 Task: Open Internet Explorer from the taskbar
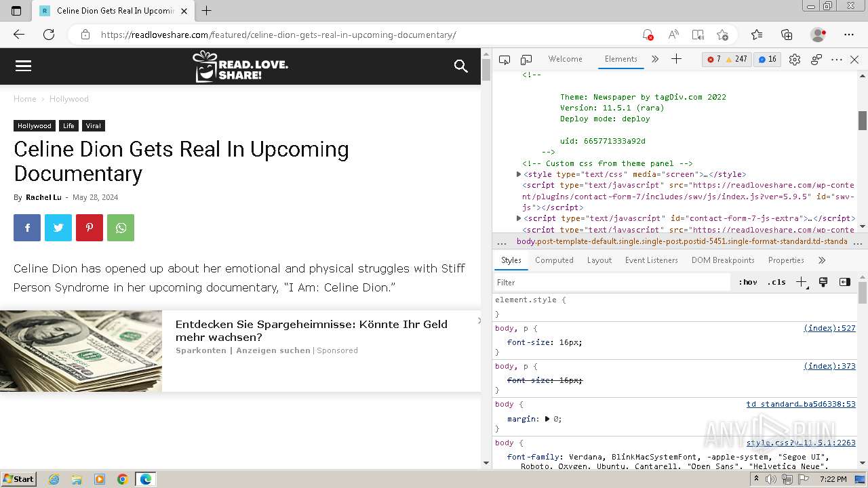[54, 479]
